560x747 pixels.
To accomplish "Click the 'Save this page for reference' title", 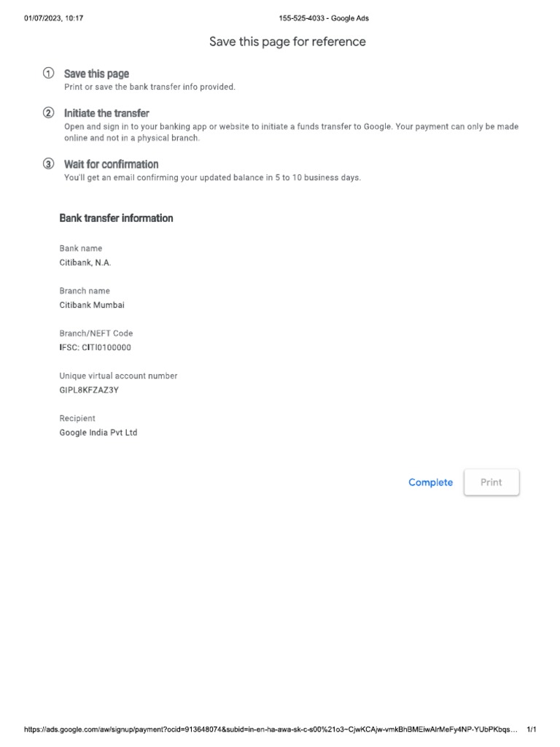I will pyautogui.click(x=287, y=42).
